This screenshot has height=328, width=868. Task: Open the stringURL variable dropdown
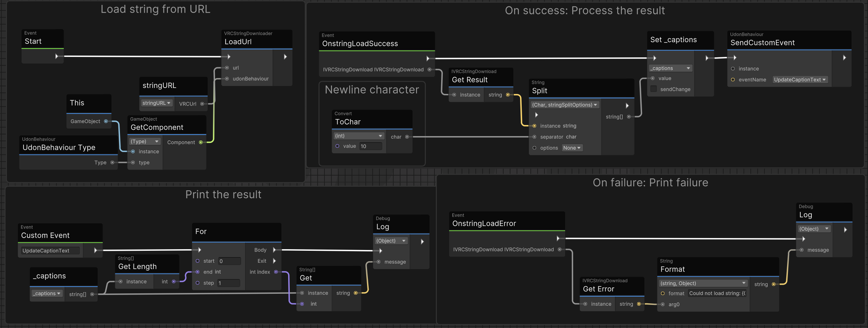[x=157, y=103]
